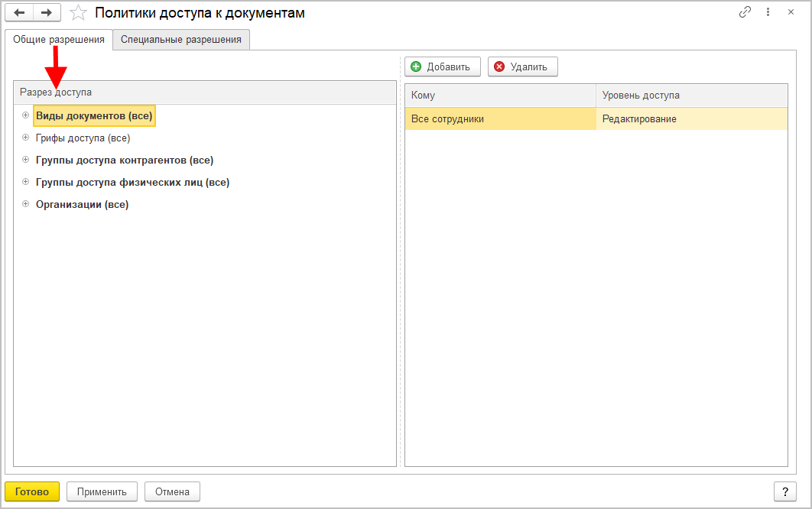Image resolution: width=812 pixels, height=509 pixels.
Task: Select the Общие разрешения tab
Action: coord(59,40)
